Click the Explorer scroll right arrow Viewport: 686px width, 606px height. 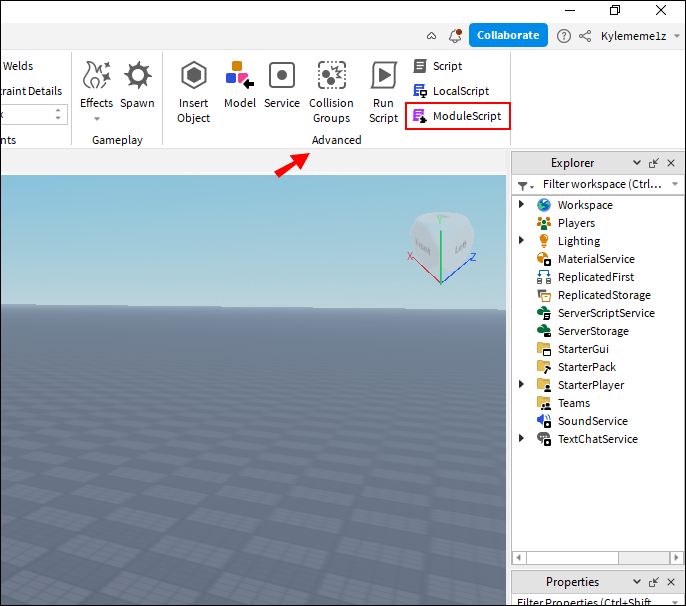coord(676,557)
